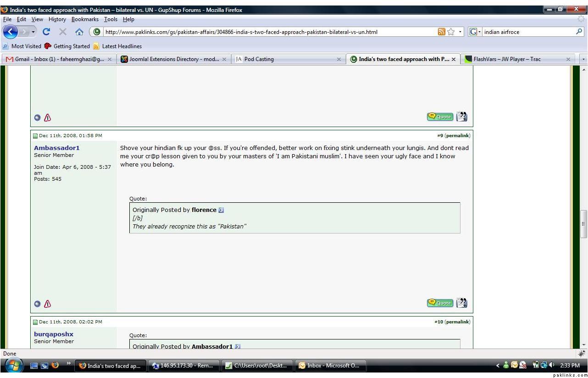588x378 pixels.
Task: Click the RSS feed icon in address bar
Action: (441, 32)
